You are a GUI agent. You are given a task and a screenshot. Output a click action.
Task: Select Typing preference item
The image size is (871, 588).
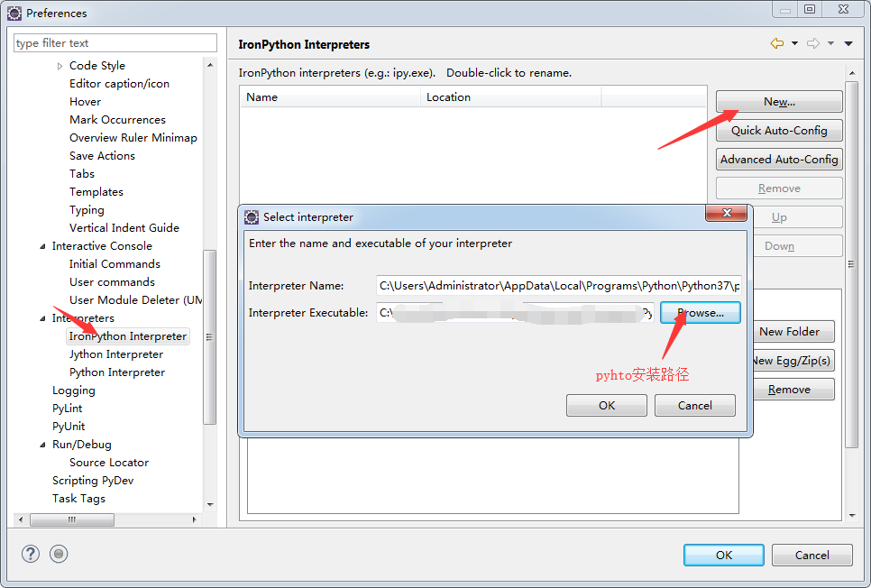tap(87, 210)
